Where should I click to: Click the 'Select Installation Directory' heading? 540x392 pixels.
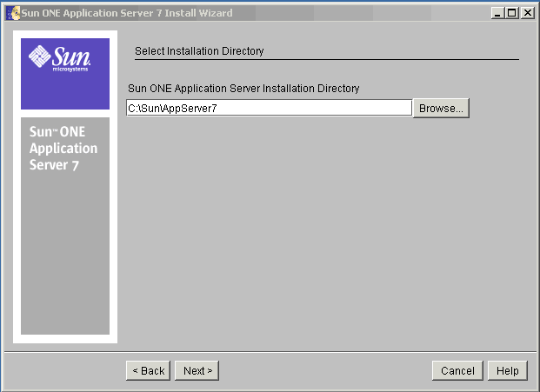(x=199, y=51)
